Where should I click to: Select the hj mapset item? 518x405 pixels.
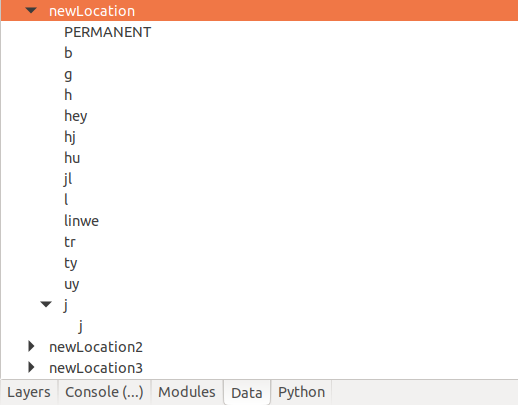click(70, 137)
